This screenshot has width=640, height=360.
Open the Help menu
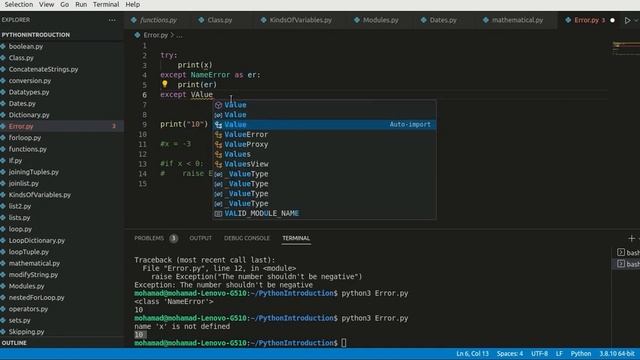tap(132, 4)
